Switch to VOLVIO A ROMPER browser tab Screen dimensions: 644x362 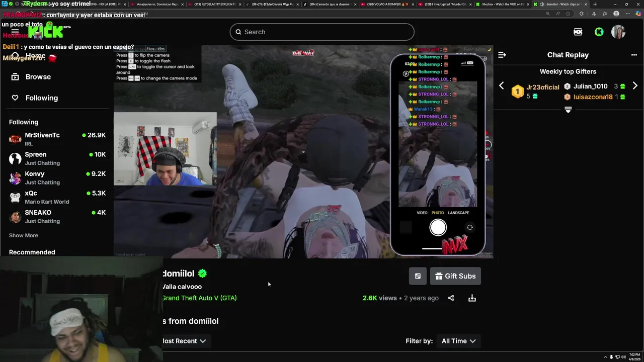click(388, 4)
